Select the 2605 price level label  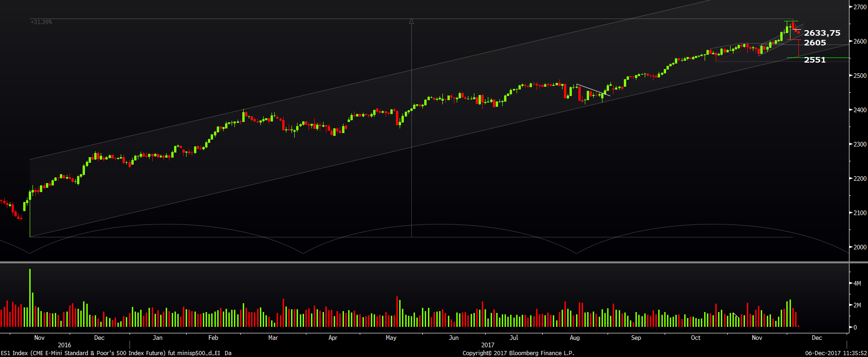click(x=815, y=43)
